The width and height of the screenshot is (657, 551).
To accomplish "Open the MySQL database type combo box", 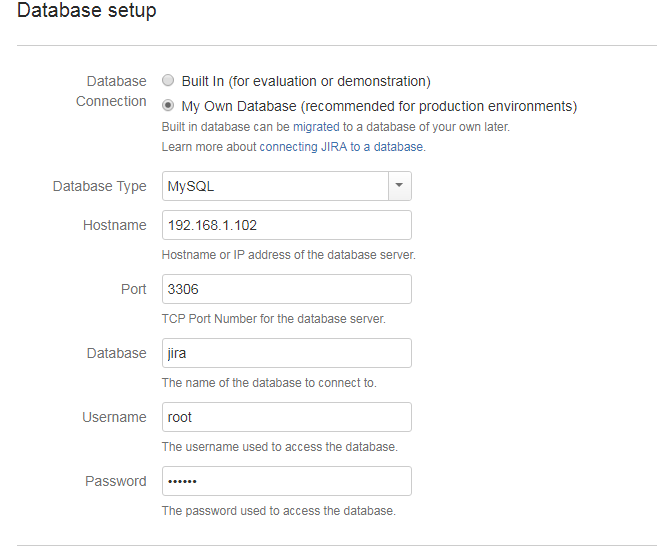I will [274, 186].
